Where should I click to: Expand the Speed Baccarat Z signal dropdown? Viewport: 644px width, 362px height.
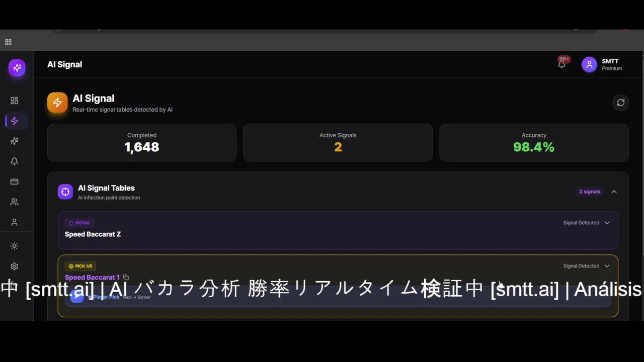click(x=607, y=223)
